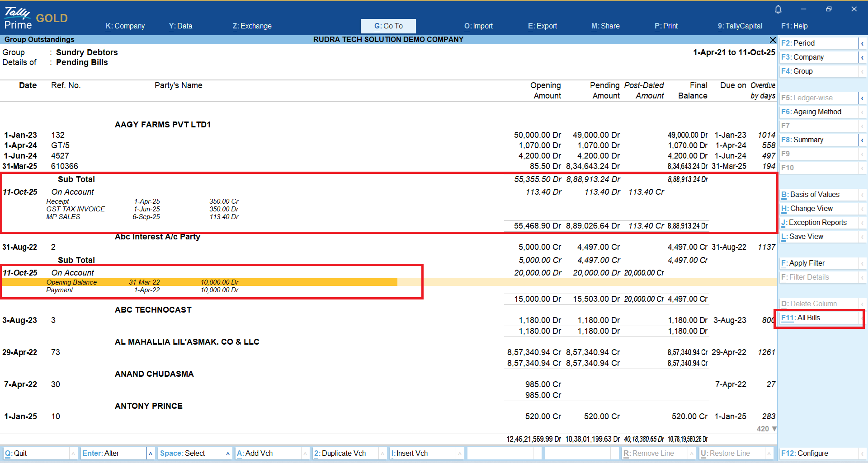Expand the F2 Period side arrow
Screen dimensions: 868x463
862,43
